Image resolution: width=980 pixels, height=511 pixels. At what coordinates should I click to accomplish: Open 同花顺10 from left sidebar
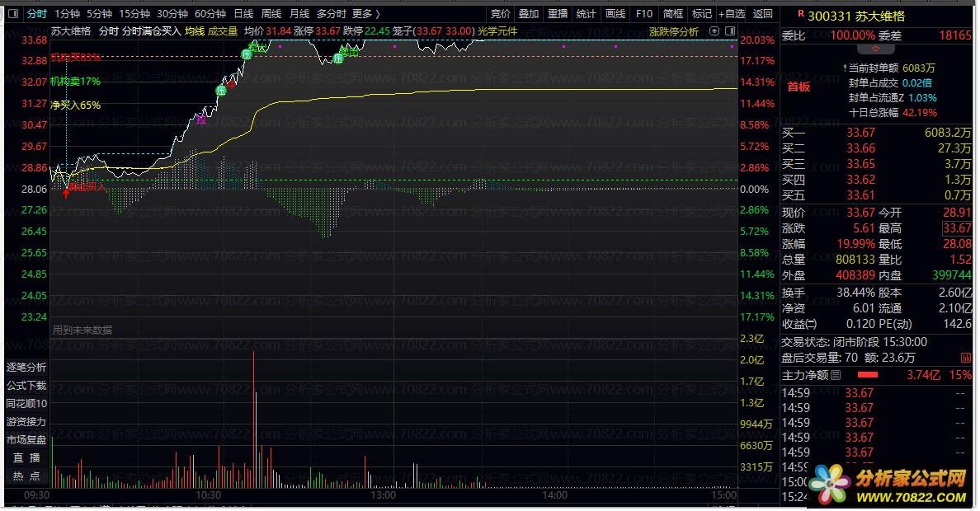26,404
